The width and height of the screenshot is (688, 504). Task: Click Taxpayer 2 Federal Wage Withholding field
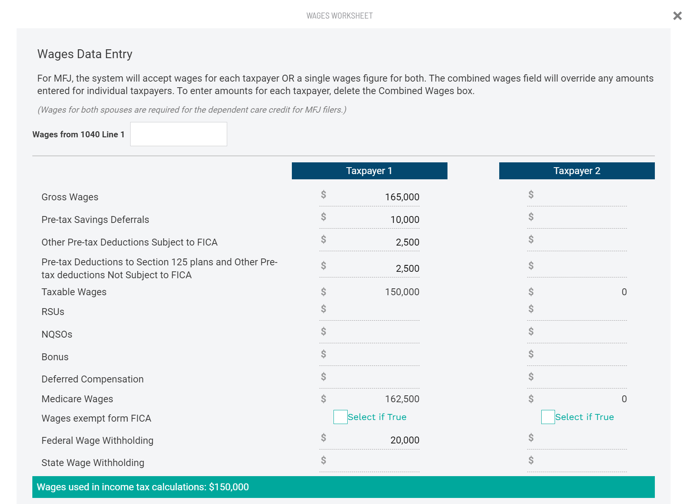(x=577, y=440)
